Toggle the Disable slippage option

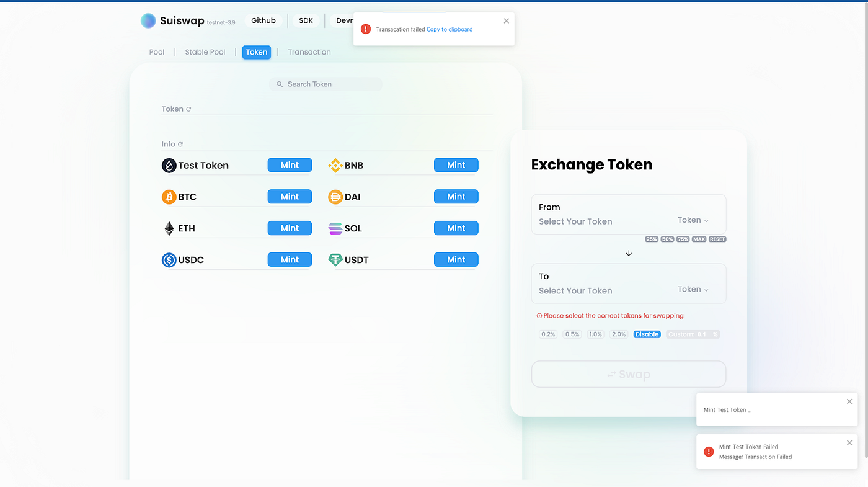pos(647,334)
